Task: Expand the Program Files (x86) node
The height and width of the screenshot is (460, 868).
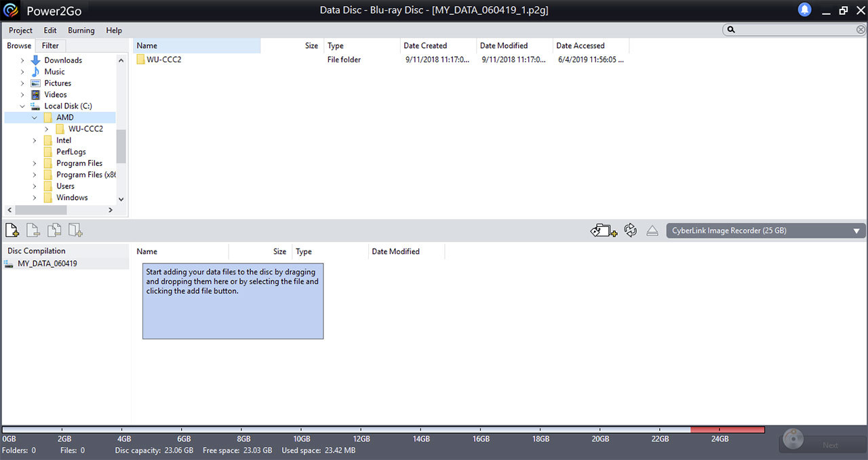Action: point(35,175)
